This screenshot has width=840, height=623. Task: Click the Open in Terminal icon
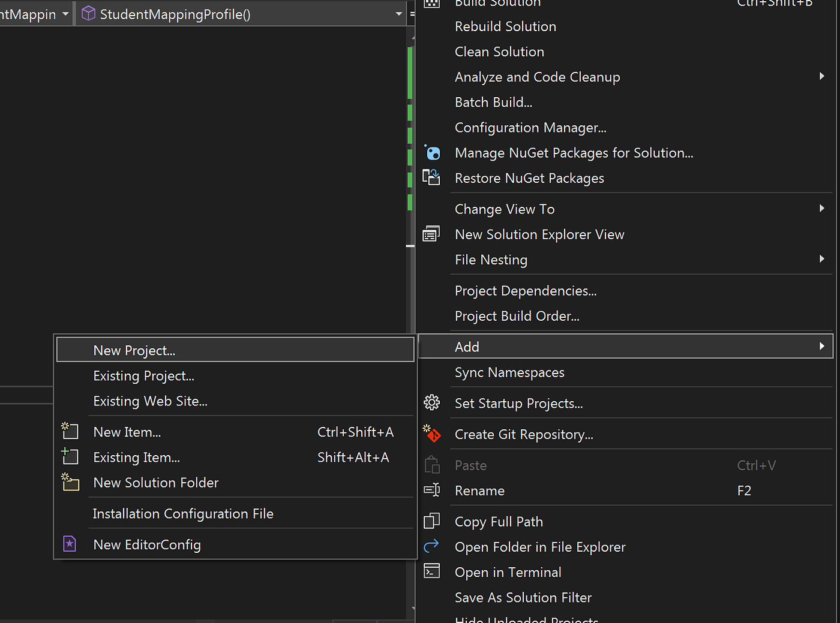tap(431, 571)
